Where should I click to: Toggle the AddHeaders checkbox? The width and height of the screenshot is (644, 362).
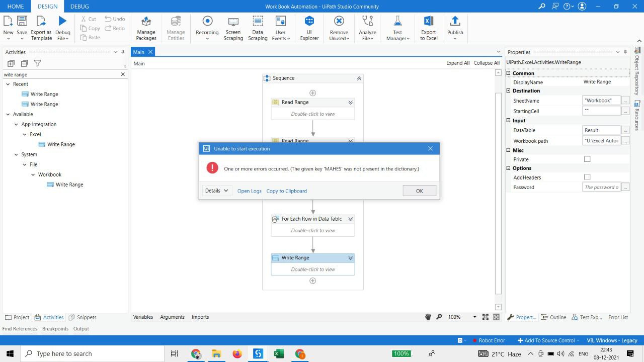tap(587, 177)
